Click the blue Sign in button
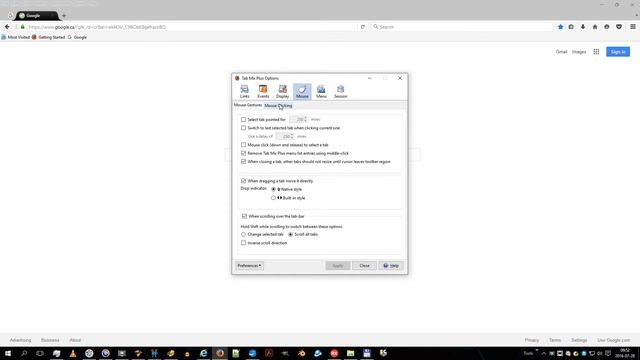640x360 pixels. click(618, 52)
